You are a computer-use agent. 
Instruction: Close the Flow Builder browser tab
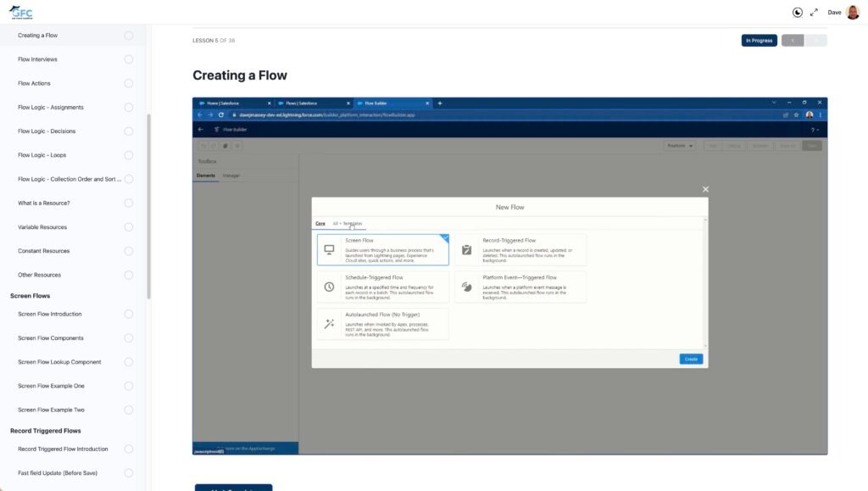tap(427, 103)
